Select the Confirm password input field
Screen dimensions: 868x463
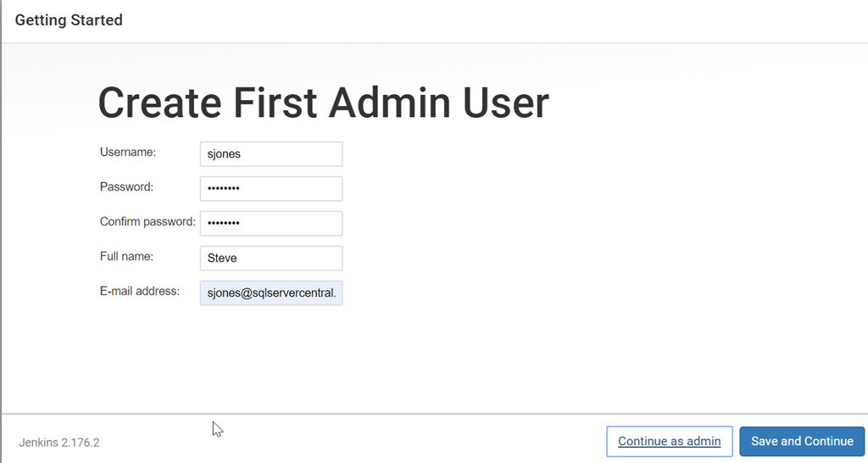point(271,223)
